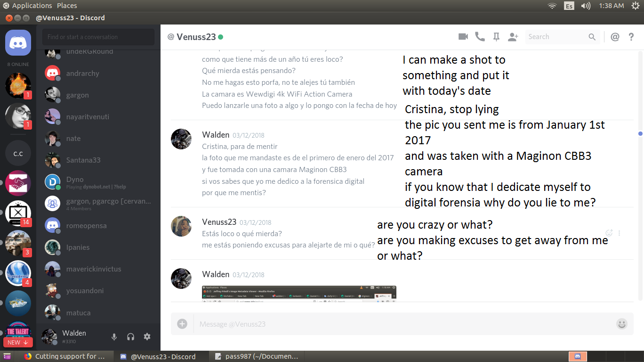Switch to pass987 editor taskbar item
The height and width of the screenshot is (362, 644).
tap(257, 356)
